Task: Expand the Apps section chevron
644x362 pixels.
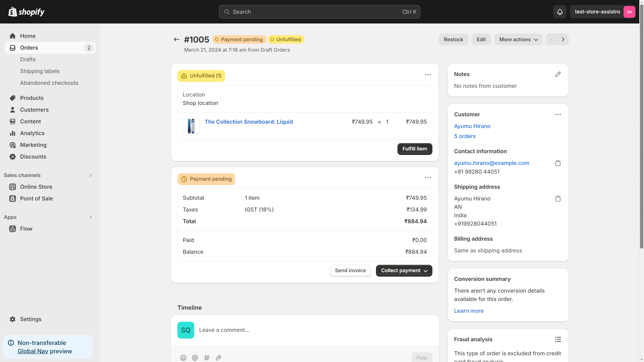Action: click(x=91, y=217)
